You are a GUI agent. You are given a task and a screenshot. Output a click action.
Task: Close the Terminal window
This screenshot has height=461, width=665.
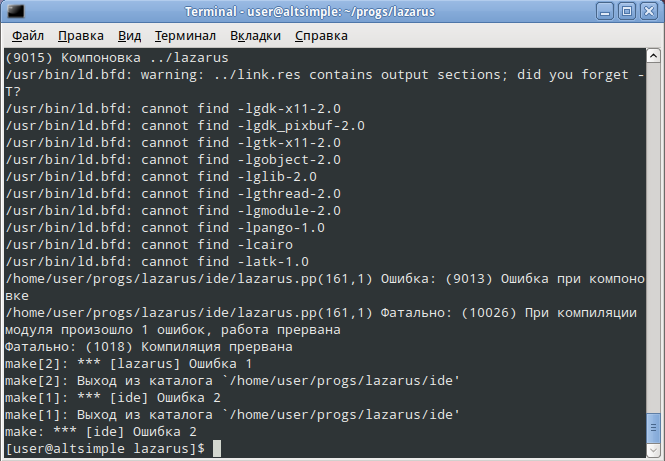click(650, 11)
